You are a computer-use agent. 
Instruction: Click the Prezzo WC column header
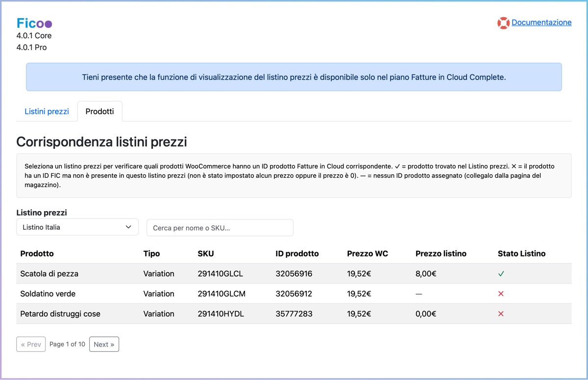pyautogui.click(x=367, y=254)
